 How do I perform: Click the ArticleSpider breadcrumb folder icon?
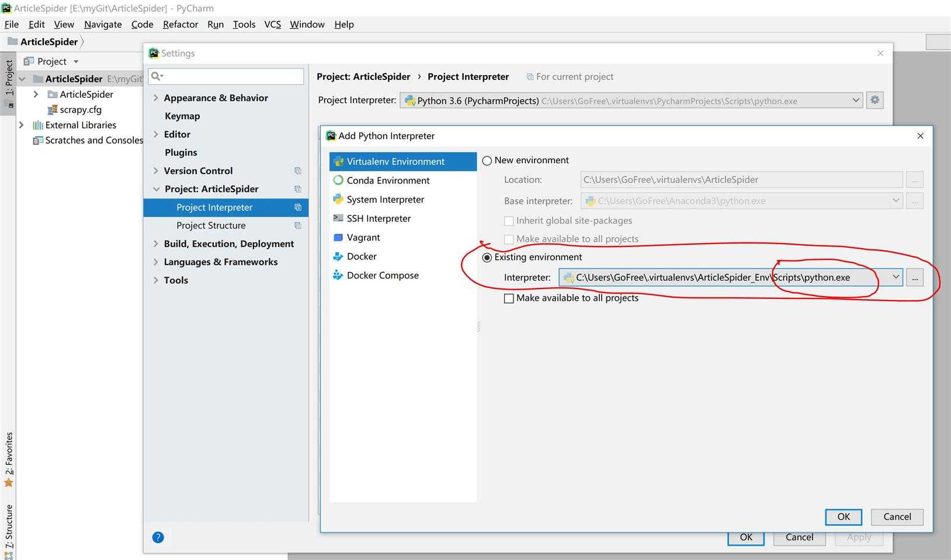(12, 41)
